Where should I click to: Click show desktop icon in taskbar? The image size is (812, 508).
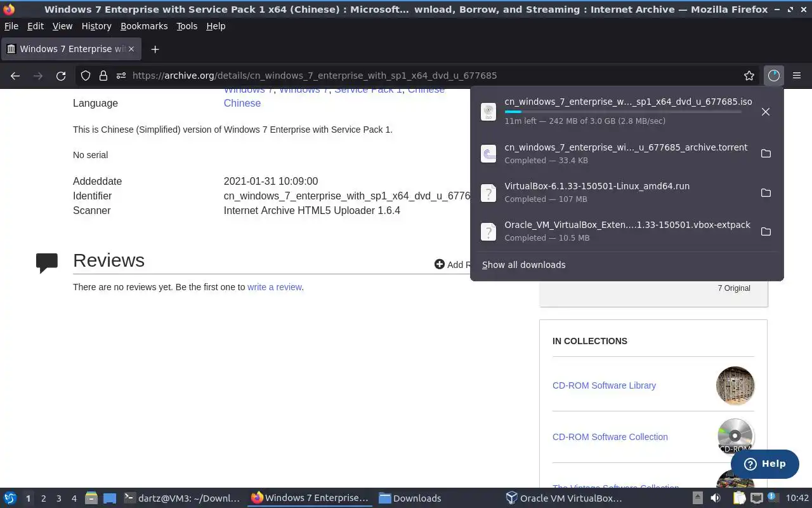tap(110, 498)
